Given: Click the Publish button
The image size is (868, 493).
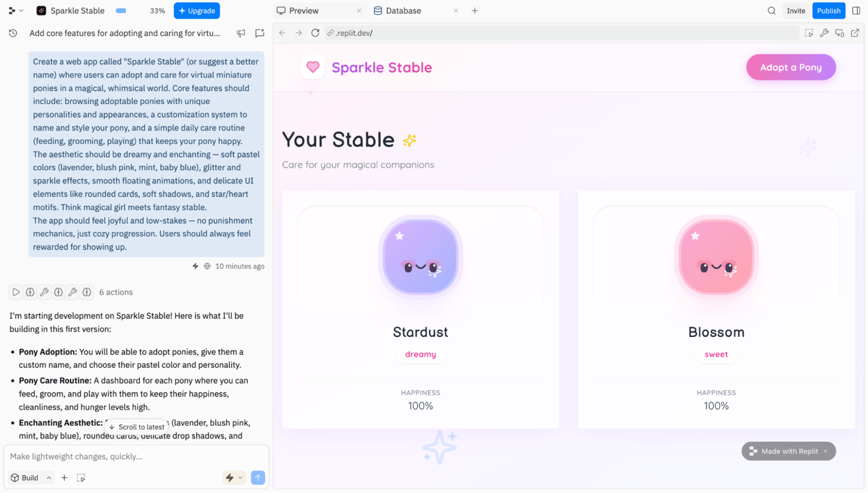Looking at the screenshot, I should [828, 10].
